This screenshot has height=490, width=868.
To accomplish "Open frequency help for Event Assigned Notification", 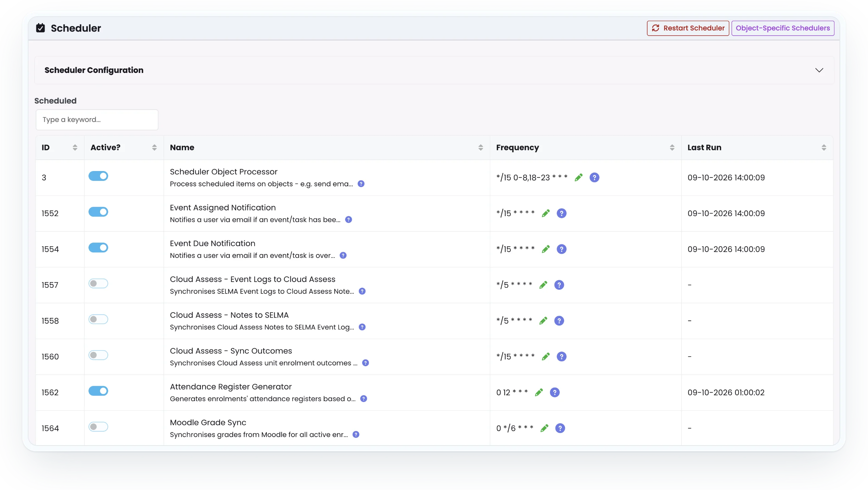I will 561,213.
